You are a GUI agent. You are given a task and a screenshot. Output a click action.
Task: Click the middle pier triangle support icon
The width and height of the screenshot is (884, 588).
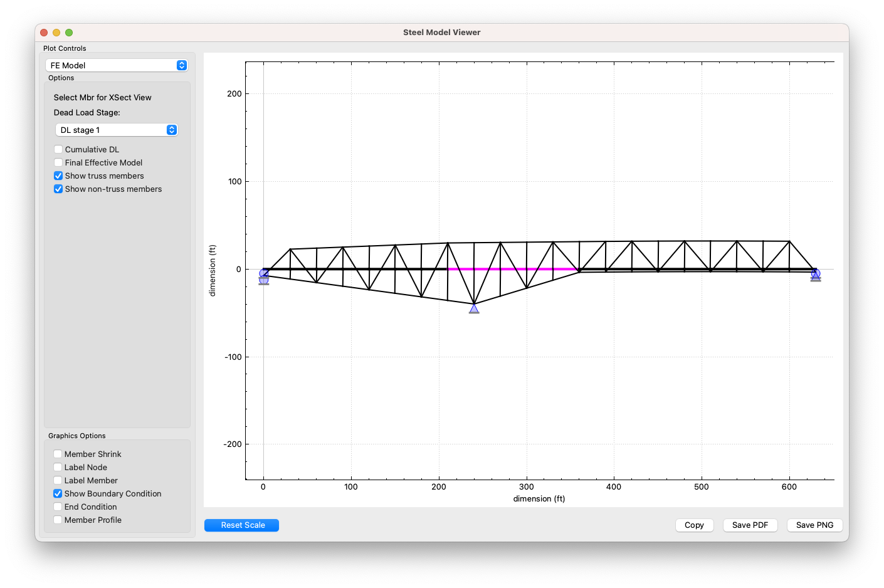pos(474,308)
